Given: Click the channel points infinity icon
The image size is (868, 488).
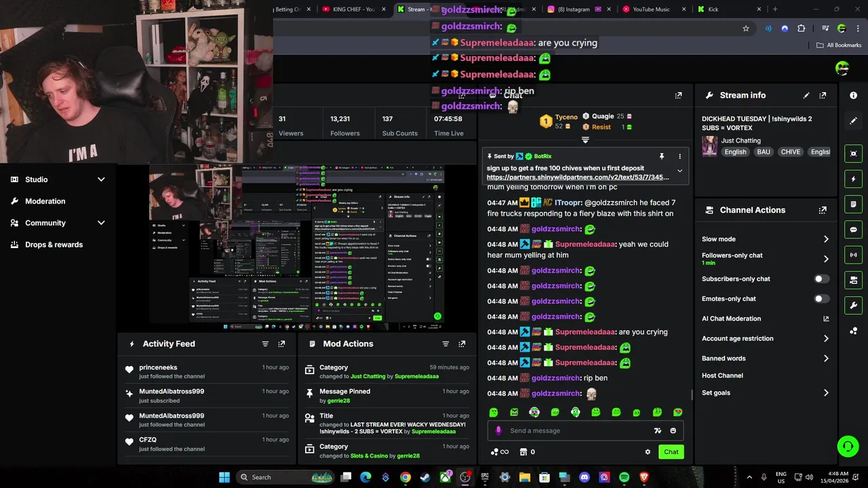Looking at the screenshot, I should pos(499,452).
